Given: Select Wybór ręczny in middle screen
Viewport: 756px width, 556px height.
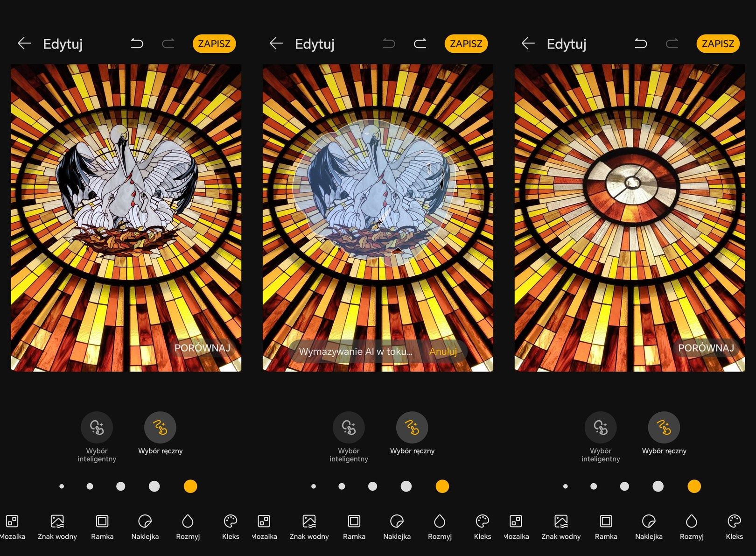Looking at the screenshot, I should 412,434.
